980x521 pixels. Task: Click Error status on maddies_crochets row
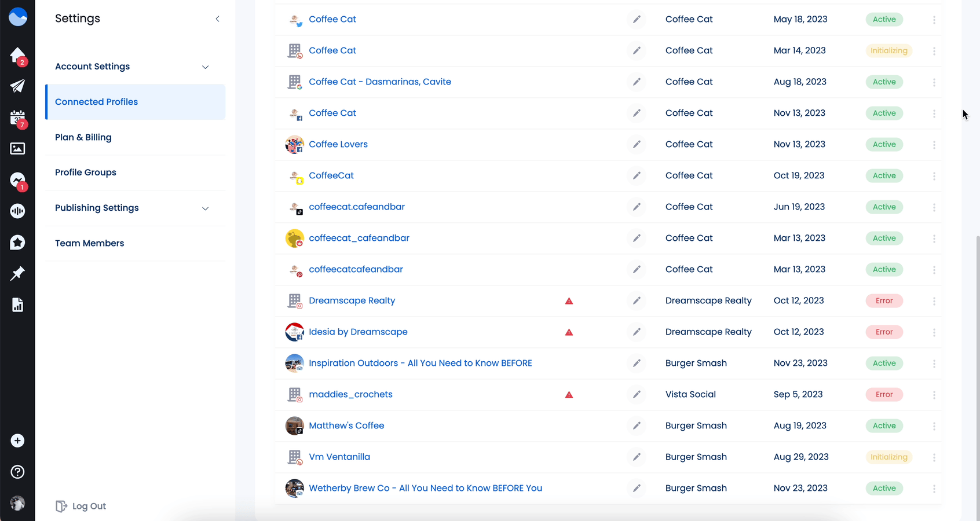884,394
